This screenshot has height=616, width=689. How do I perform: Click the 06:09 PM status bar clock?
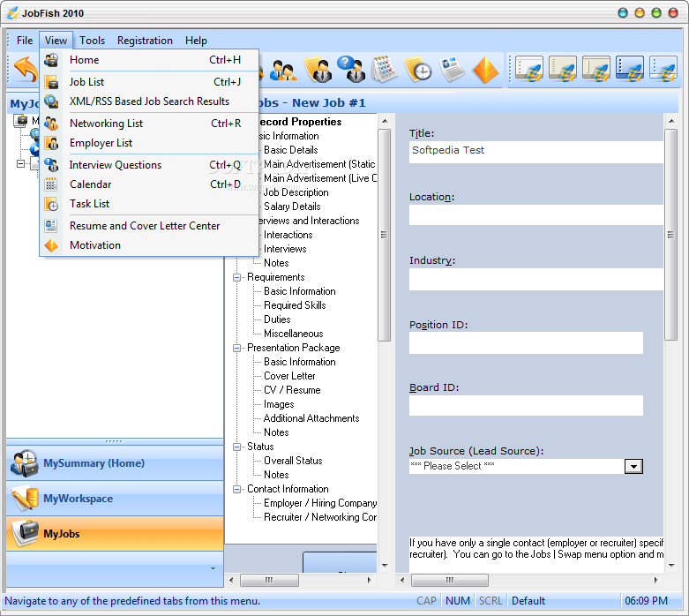coord(646,601)
